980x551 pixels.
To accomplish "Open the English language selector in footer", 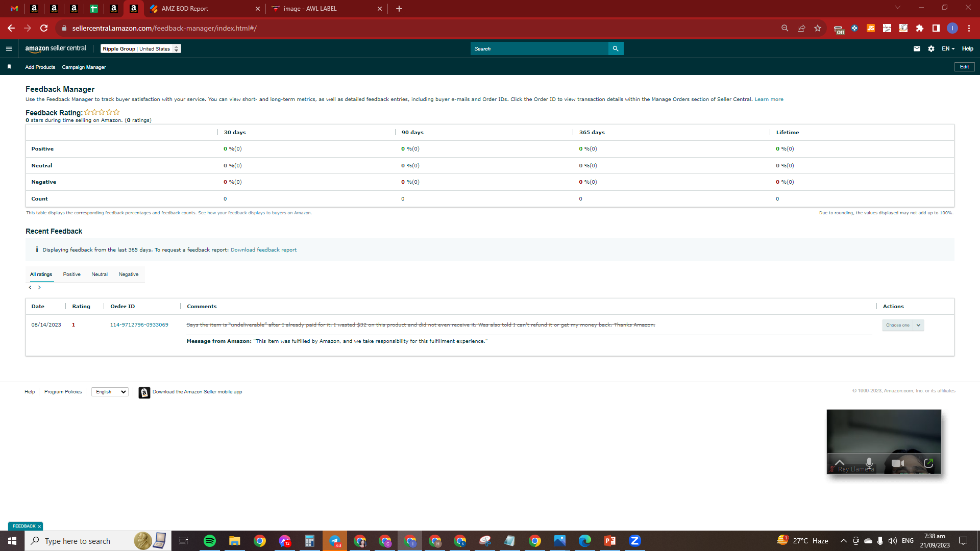I will [x=110, y=392].
